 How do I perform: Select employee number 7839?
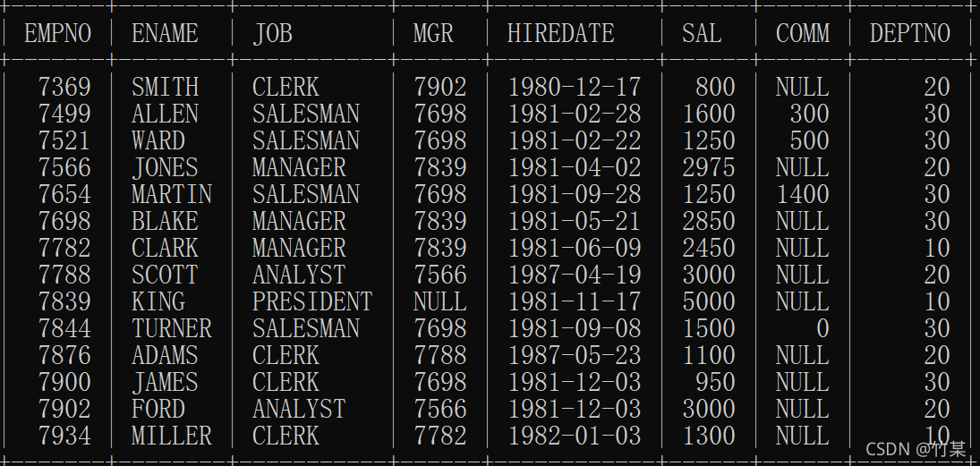pos(64,301)
